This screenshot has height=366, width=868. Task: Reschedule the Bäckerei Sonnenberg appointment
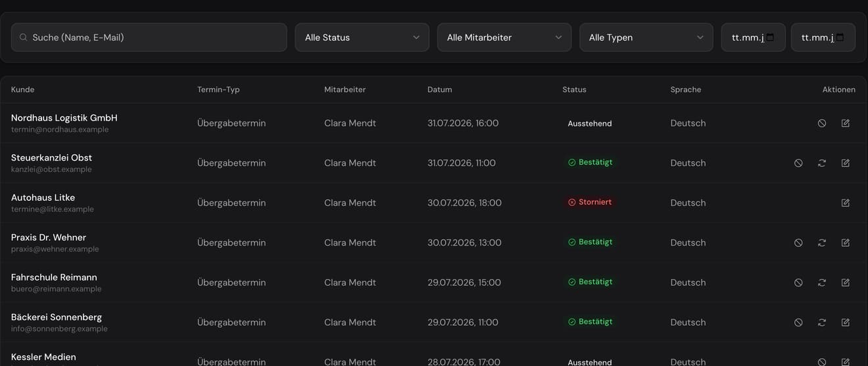822,322
